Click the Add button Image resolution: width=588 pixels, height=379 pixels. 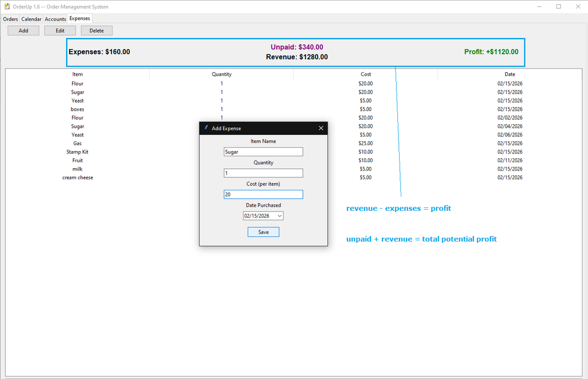23,31
